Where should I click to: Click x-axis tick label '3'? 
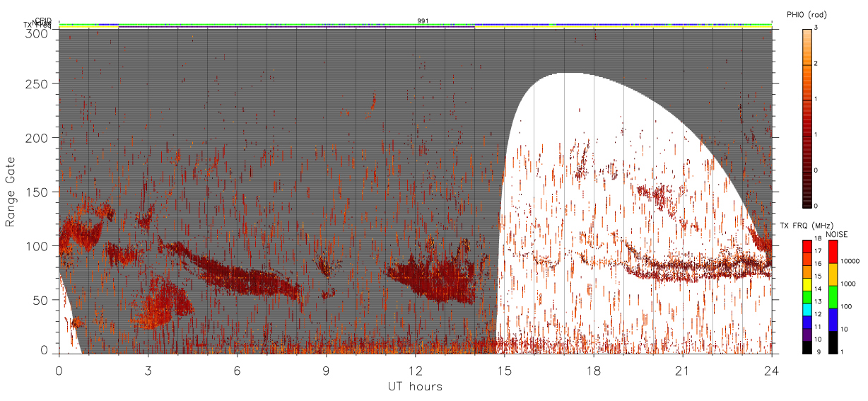(148, 371)
